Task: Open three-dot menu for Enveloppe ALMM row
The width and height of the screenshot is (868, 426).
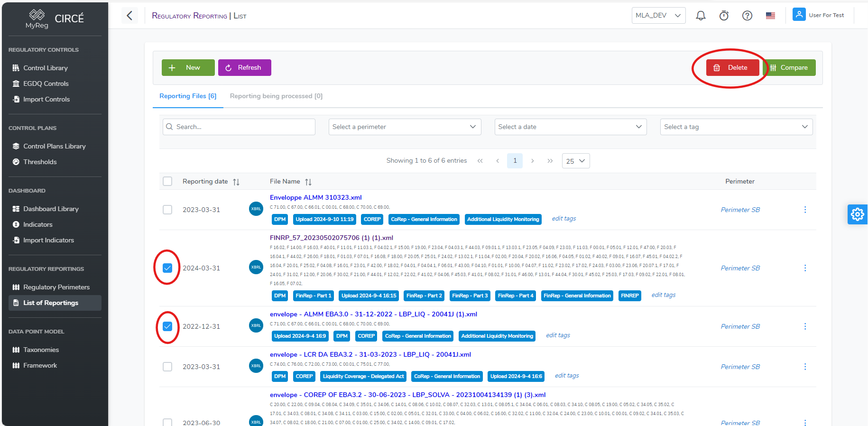Action: tap(805, 210)
